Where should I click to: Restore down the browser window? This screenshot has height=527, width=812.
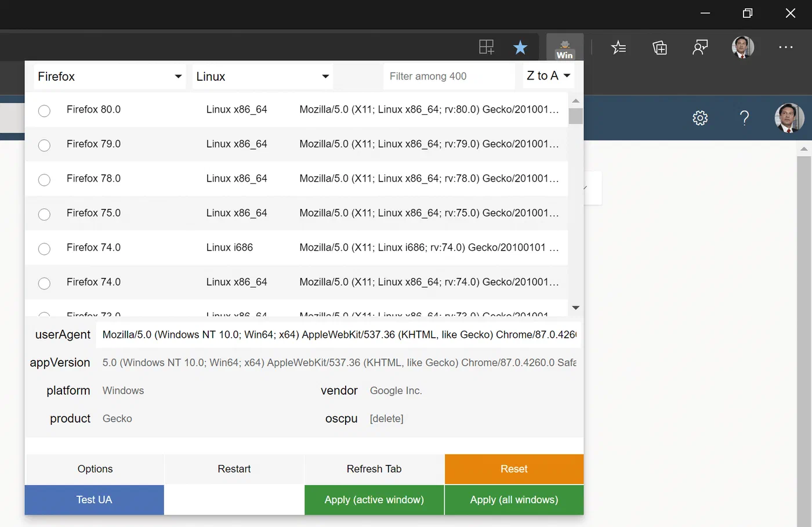[748, 13]
